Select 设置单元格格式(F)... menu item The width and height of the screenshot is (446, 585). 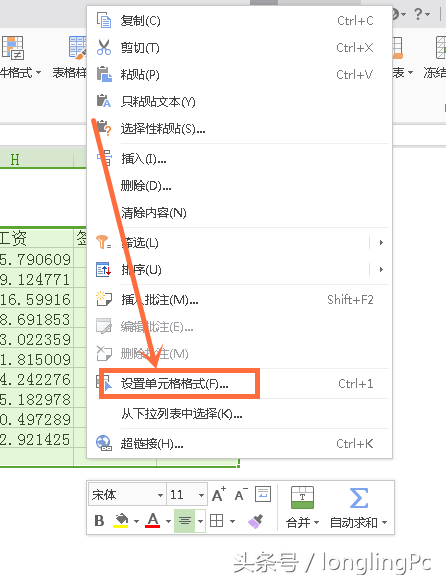[x=239, y=384]
